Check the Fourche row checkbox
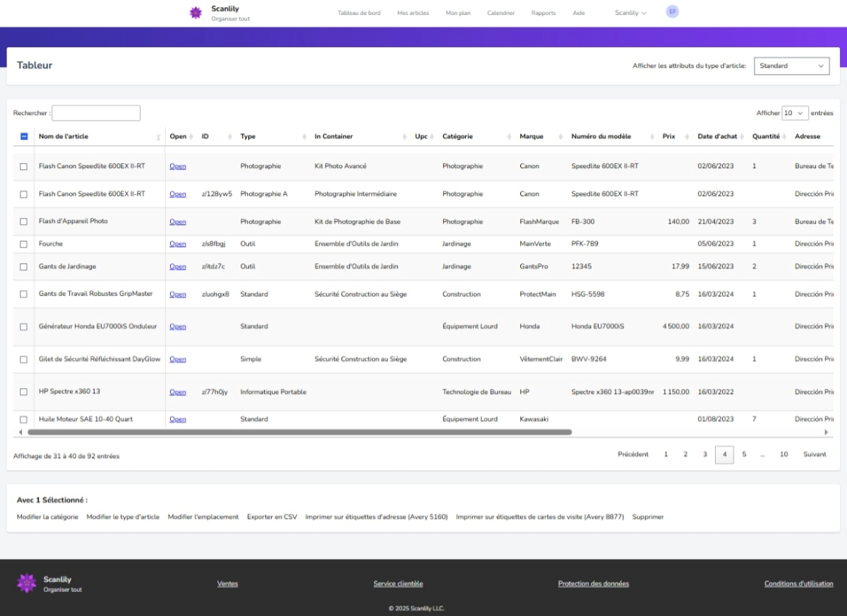847x616 pixels. tap(23, 244)
